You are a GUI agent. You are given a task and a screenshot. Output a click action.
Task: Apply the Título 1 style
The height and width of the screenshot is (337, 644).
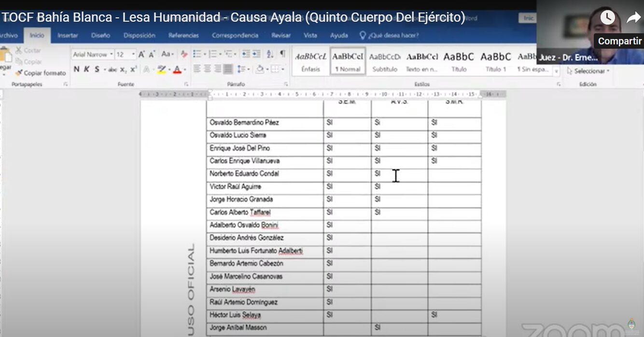click(x=496, y=61)
